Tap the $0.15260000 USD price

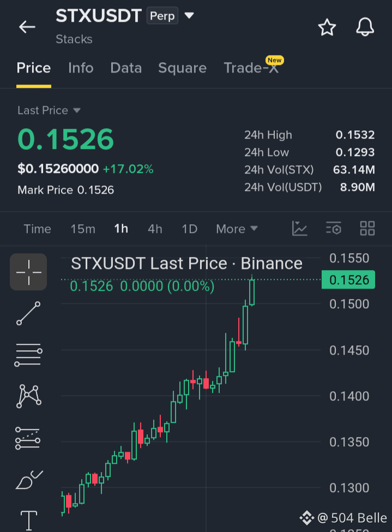[58, 169]
